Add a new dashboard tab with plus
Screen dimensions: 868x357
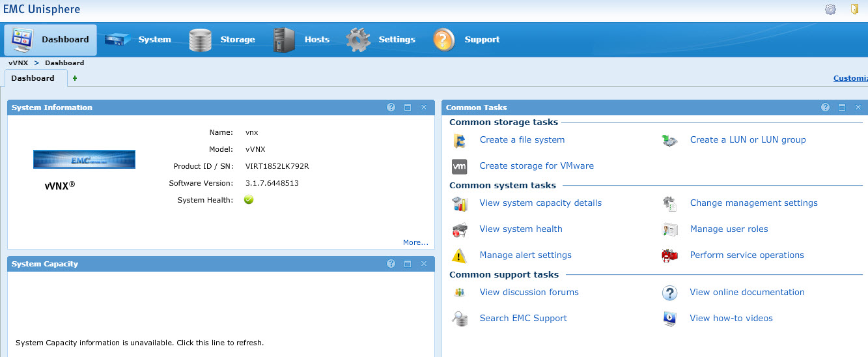pos(75,78)
